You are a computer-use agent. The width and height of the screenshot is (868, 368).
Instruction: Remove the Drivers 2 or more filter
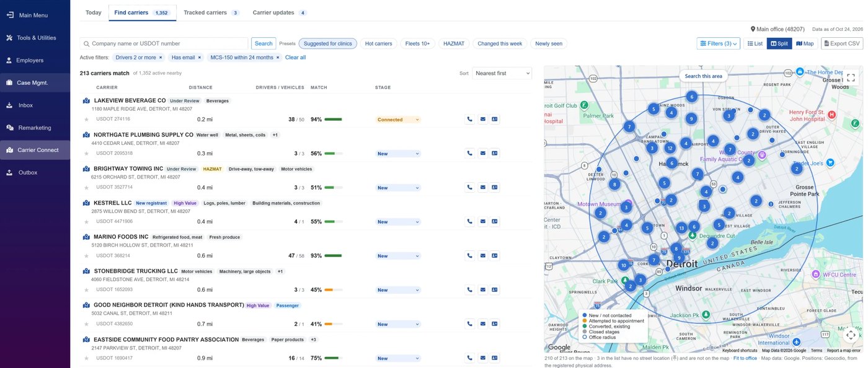(161, 58)
